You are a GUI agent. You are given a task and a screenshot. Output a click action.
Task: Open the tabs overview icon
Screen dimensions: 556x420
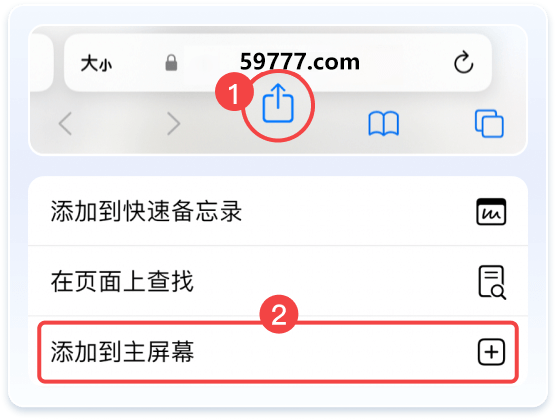(489, 123)
